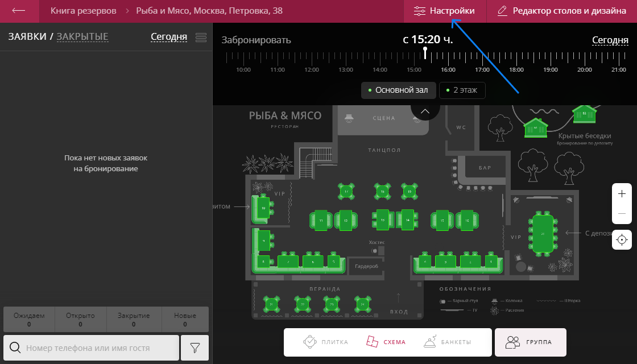The width and height of the screenshot is (637, 364).
Task: Select the Основной зал tab
Action: (x=398, y=90)
